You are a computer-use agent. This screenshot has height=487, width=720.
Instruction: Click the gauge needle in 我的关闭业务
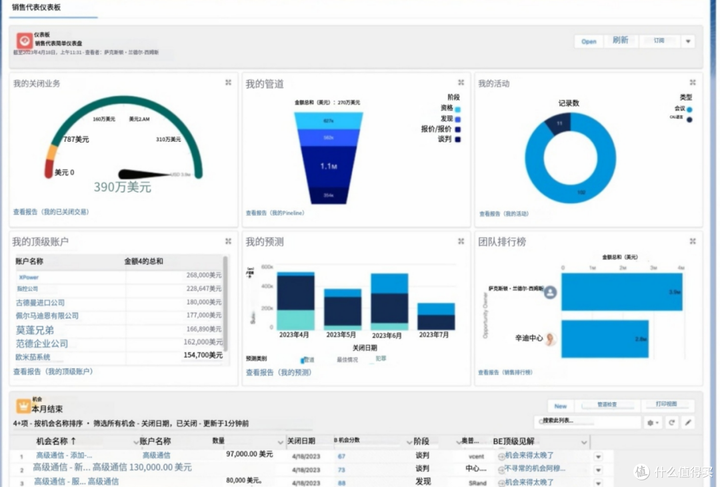tap(145, 174)
